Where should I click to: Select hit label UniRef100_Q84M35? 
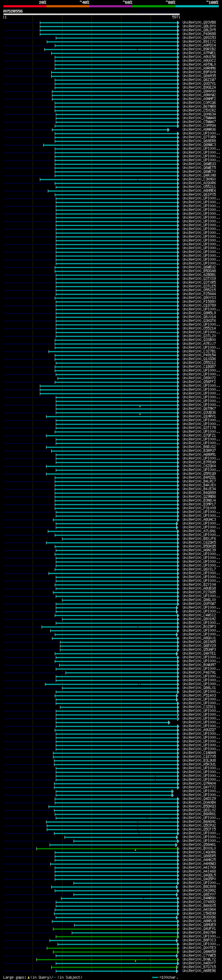pyautogui.click(x=199, y=76)
